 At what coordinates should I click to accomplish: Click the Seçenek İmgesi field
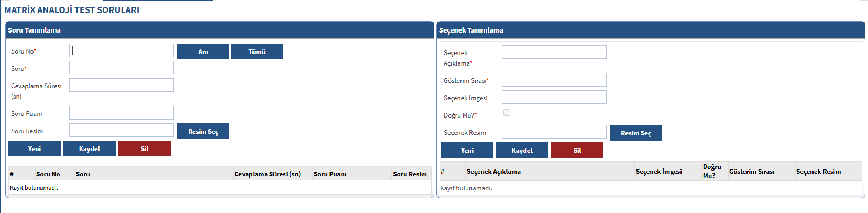[554, 97]
